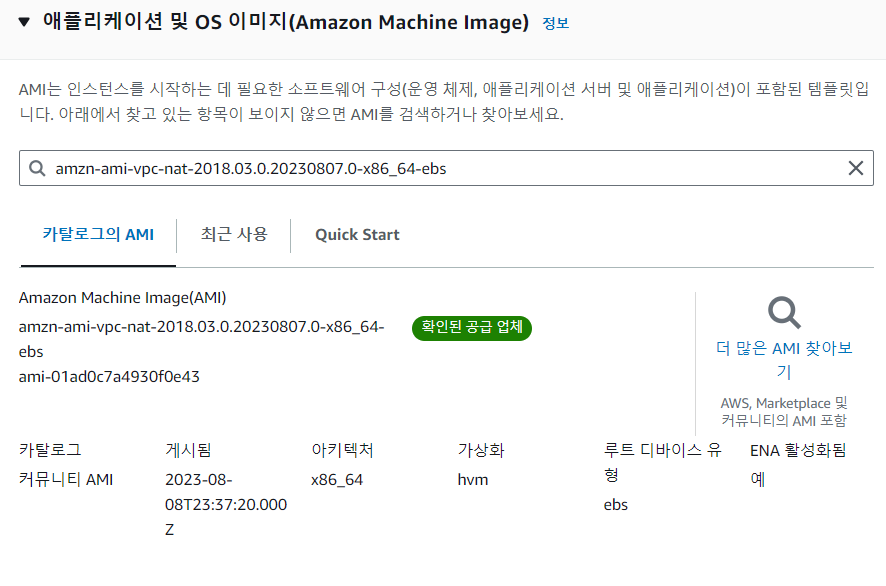
Task: Collapse the Amazon Machine Image section triangle
Action: coord(24,22)
